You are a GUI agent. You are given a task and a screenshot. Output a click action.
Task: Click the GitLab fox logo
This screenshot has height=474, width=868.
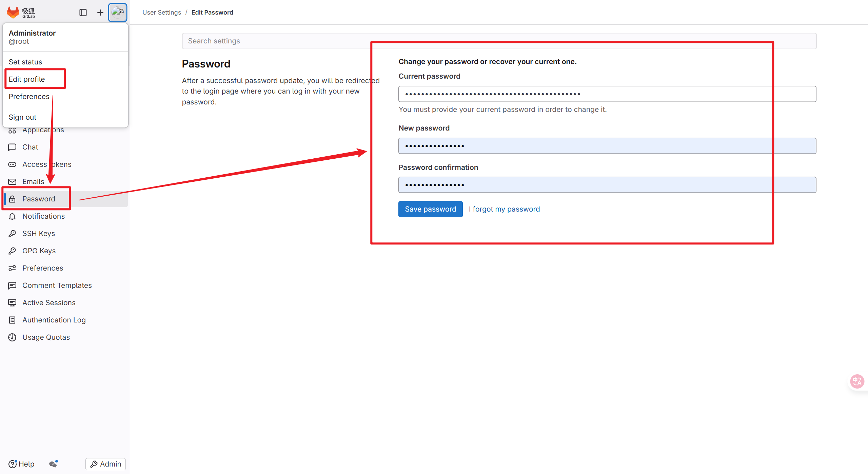(13, 13)
